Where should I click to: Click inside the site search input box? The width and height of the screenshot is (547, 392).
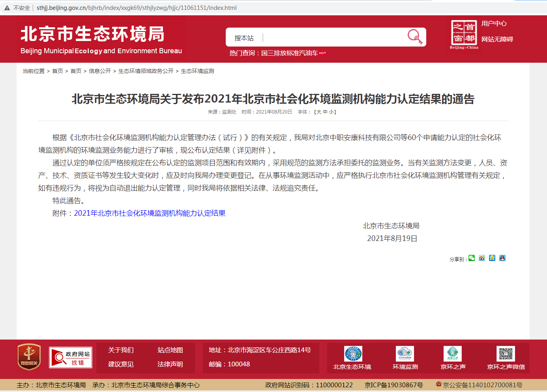pos(316,37)
